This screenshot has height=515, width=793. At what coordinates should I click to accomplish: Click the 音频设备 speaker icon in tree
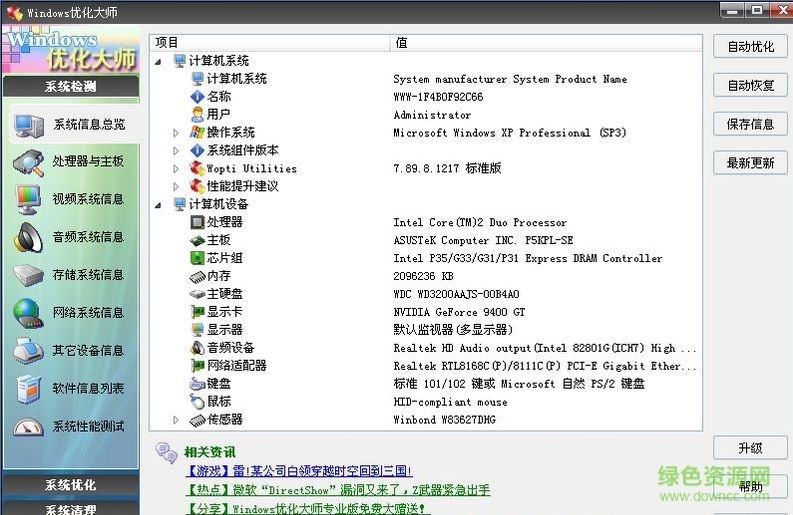[x=197, y=348]
